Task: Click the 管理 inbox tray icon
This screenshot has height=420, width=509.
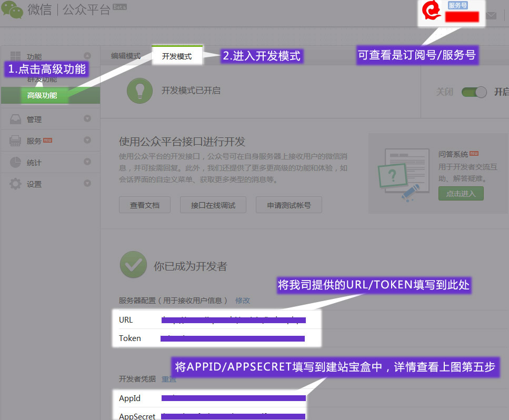Action: click(x=16, y=119)
